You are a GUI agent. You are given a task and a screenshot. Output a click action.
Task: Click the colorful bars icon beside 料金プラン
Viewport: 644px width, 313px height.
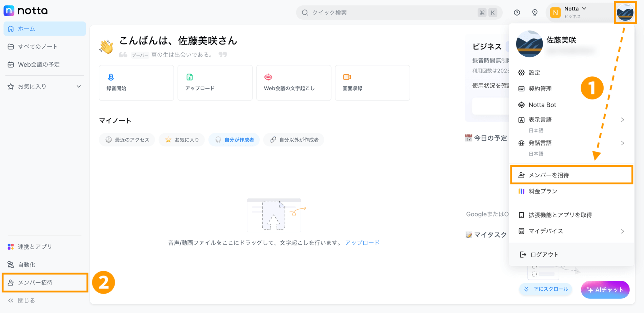(521, 191)
